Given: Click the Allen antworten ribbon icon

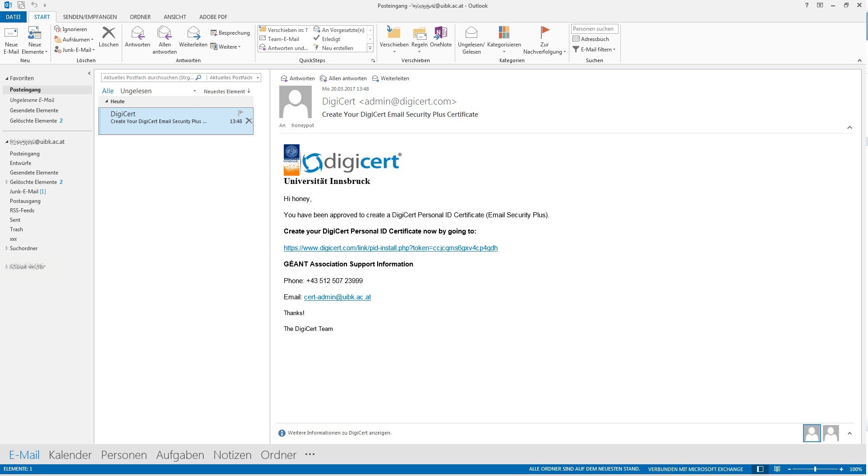Looking at the screenshot, I should [164, 34].
